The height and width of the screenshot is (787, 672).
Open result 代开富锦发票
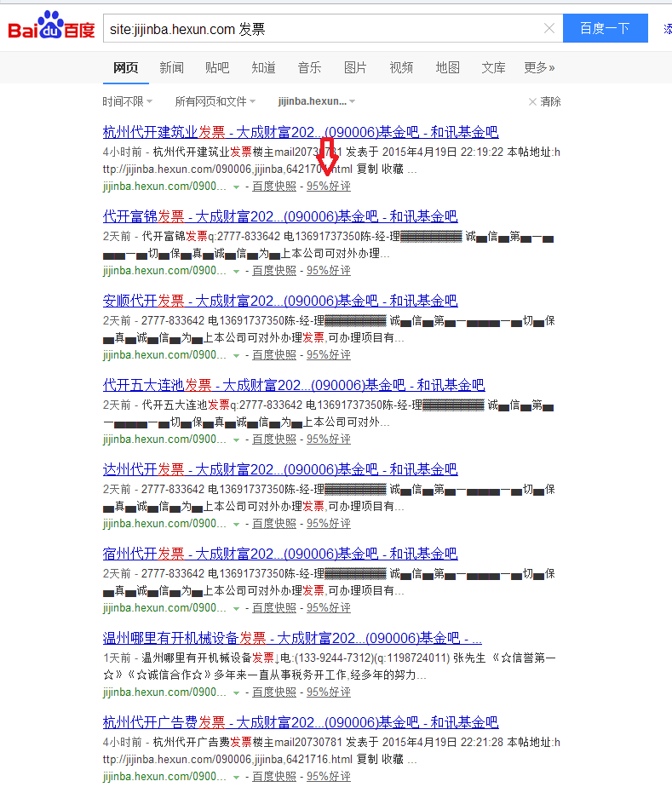point(280,216)
